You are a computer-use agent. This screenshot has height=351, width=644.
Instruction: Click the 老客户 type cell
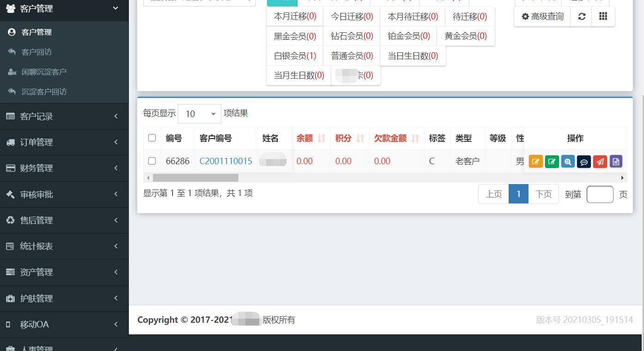pos(468,161)
